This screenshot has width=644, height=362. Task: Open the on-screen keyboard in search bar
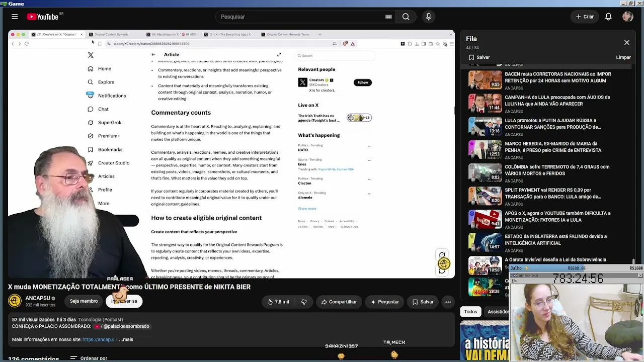(388, 17)
